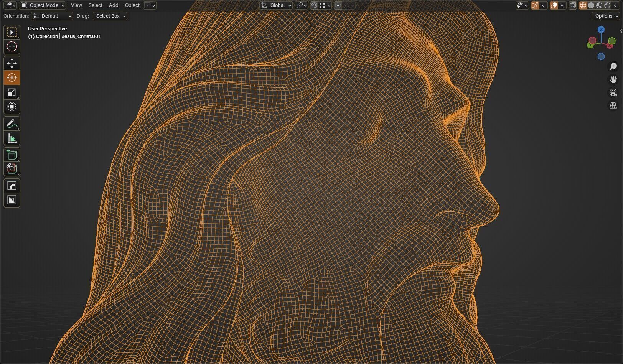Expand the sidebar with the edge arrow
Viewport: 623px width, 364px height.
click(621, 31)
